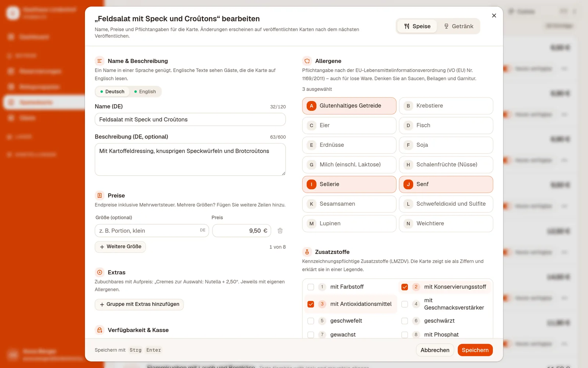This screenshot has height=368, width=588.
Task: Focus the Preis field showing 9,50 €
Action: coord(242,231)
